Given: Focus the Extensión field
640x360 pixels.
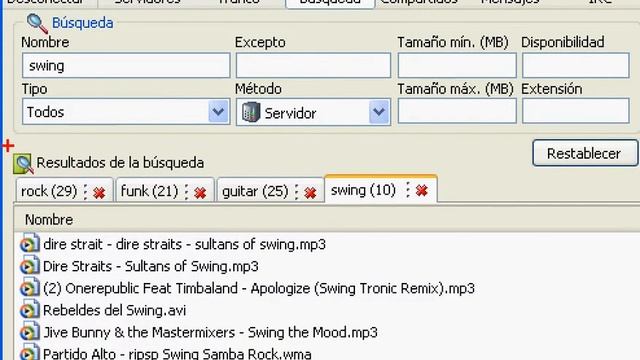Looking at the screenshot, I should pos(576,111).
